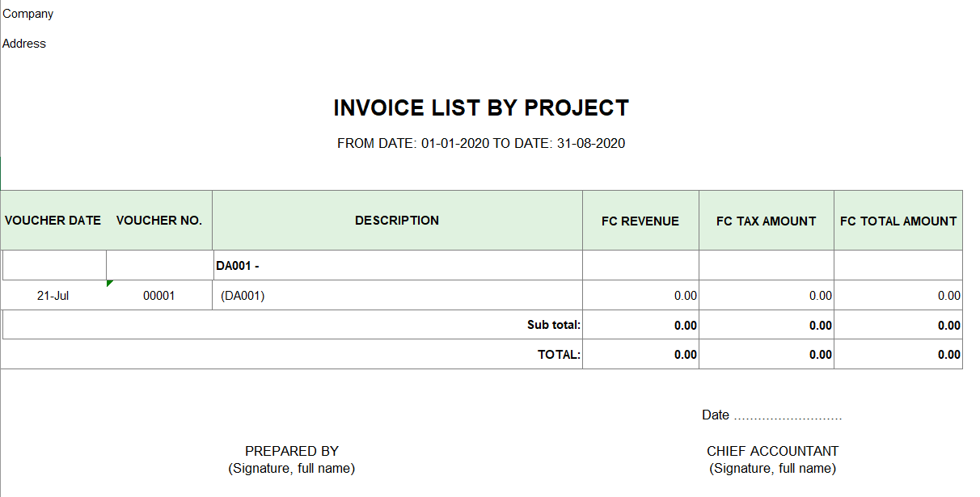Select the 21-Jul voucher date cell
The width and height of the screenshot is (980, 497).
53,296
